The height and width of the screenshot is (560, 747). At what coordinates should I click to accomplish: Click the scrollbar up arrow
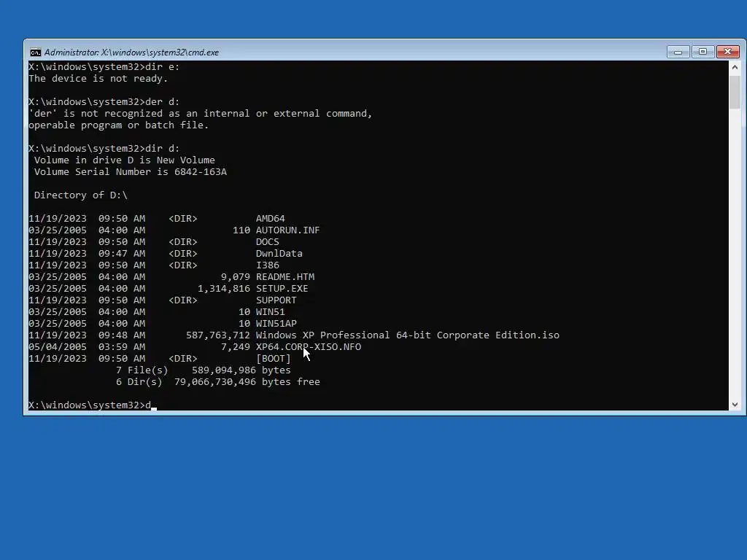pos(735,67)
